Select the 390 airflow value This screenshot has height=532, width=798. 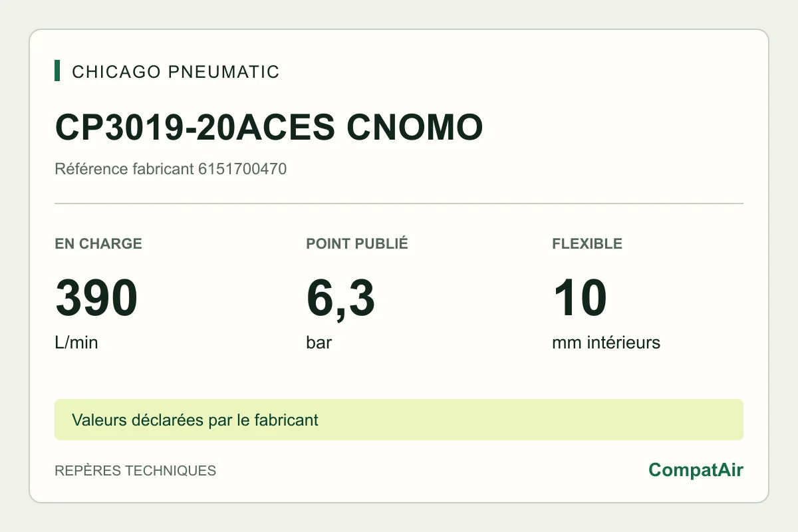point(96,299)
